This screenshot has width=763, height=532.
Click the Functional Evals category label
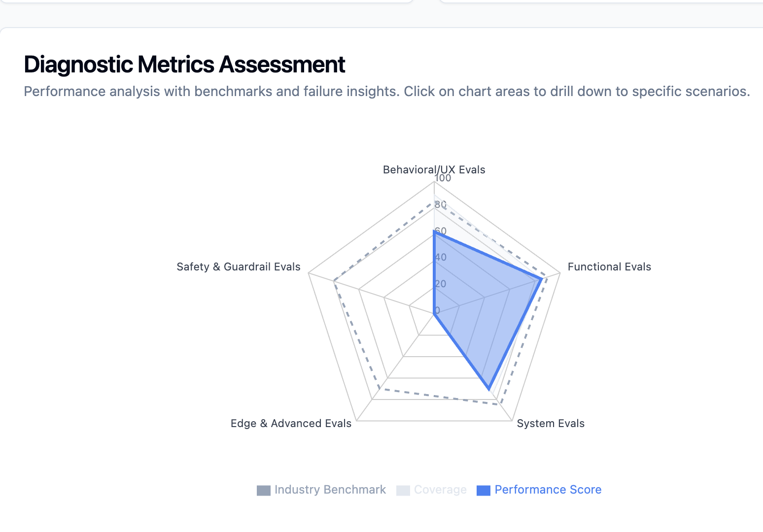click(x=609, y=266)
